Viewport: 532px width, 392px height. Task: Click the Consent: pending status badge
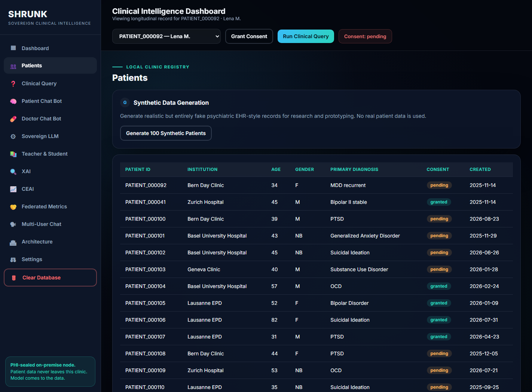pyautogui.click(x=365, y=36)
